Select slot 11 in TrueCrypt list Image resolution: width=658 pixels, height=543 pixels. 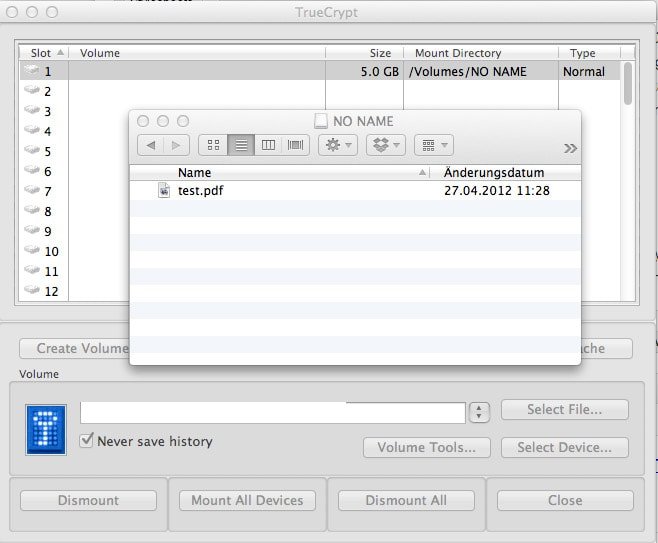(44, 272)
